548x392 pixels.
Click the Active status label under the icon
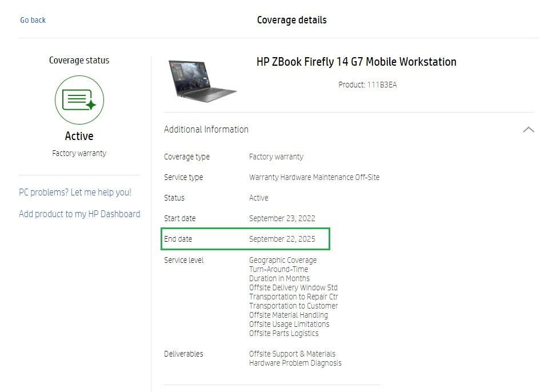coord(79,136)
